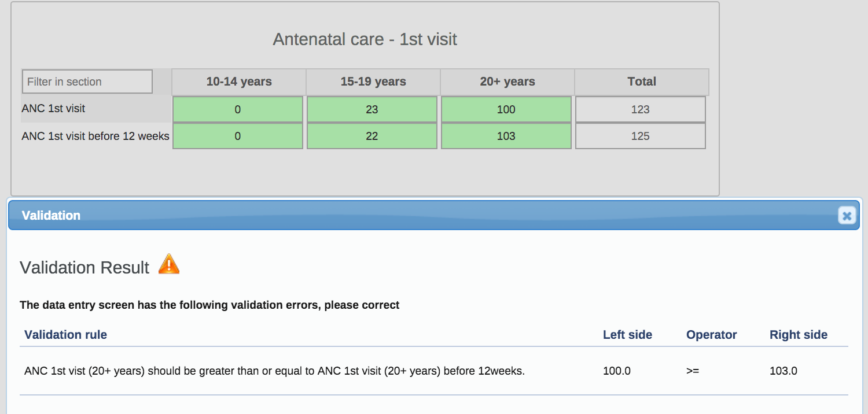Click the Validation rule column heading
Viewport: 868px width, 414px height.
tap(65, 335)
